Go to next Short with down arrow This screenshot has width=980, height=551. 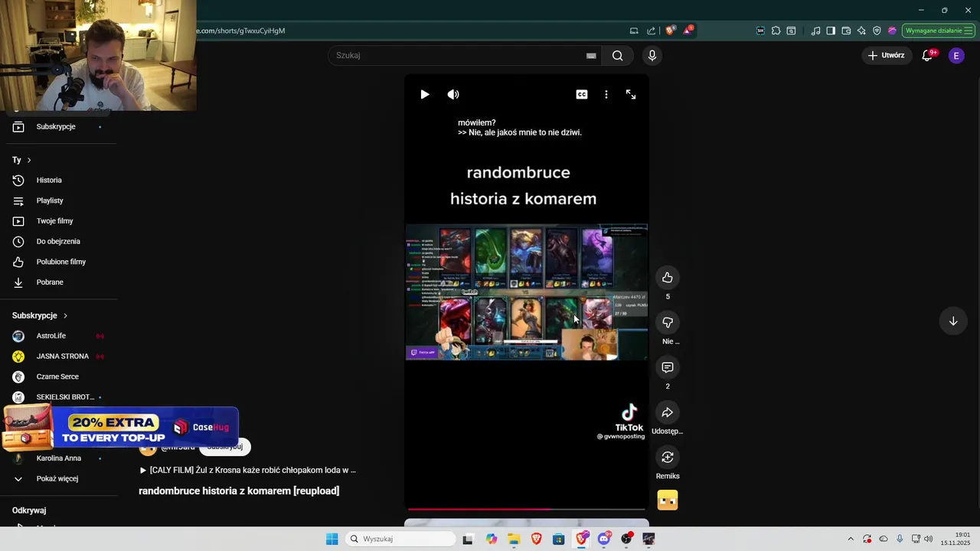pyautogui.click(x=953, y=321)
